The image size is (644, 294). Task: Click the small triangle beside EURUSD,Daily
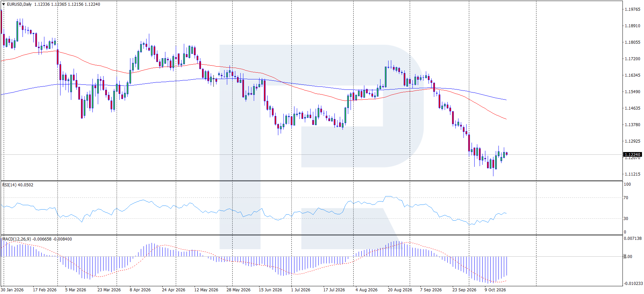[x=4, y=4]
